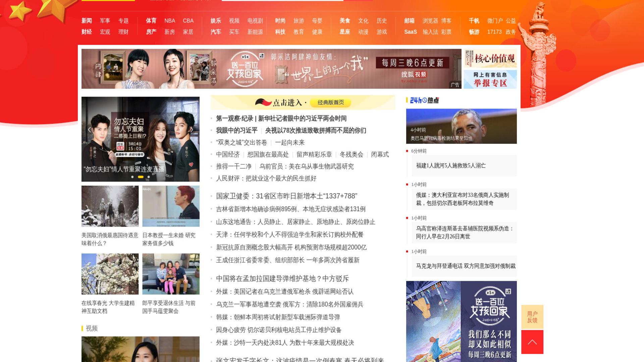
Task: Open the 新能源 link
Action: (x=255, y=32)
